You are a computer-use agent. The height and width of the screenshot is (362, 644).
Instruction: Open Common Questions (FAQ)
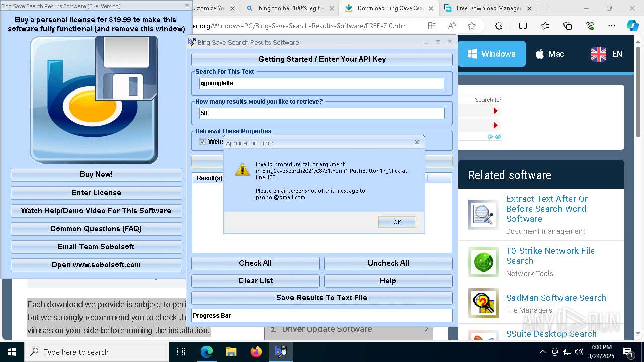pos(96,229)
